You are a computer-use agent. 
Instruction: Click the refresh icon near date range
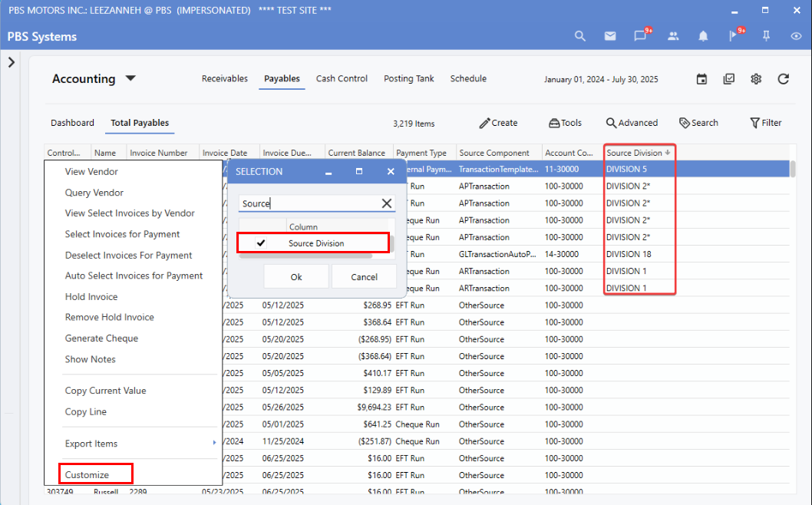pyautogui.click(x=783, y=79)
